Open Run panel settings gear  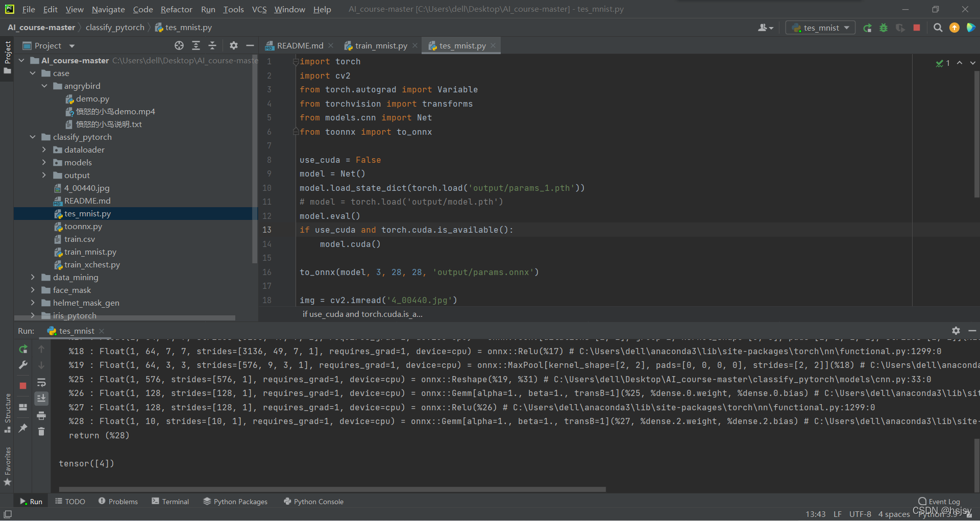click(x=956, y=331)
